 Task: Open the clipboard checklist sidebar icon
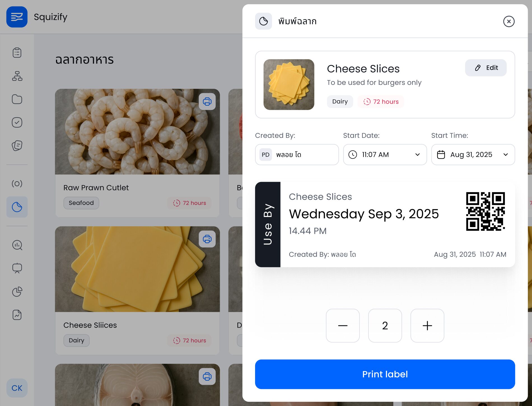click(17, 53)
